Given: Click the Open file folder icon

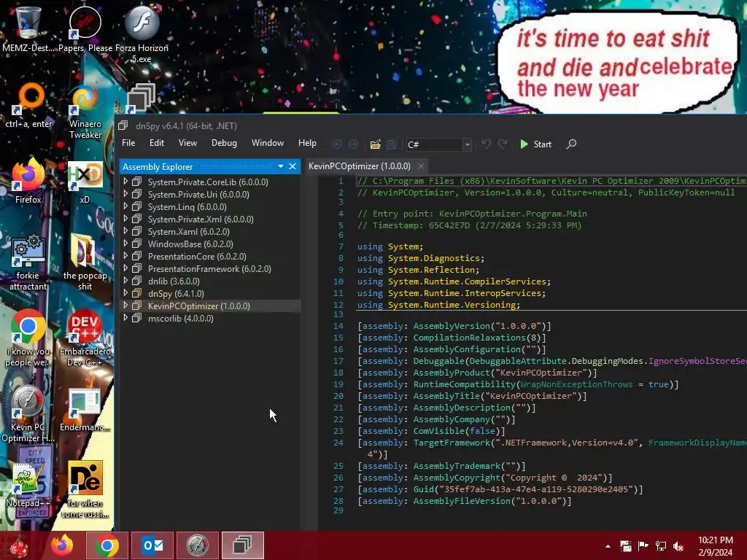Looking at the screenshot, I should tap(376, 144).
